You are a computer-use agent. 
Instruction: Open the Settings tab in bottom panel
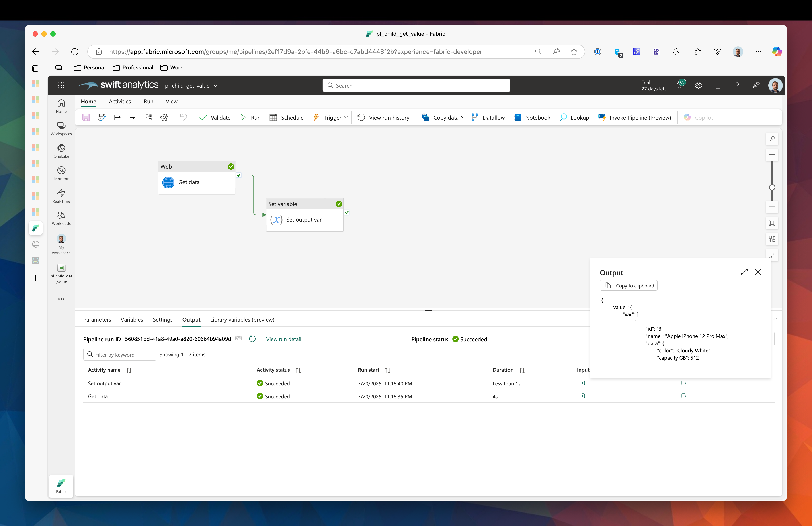pyautogui.click(x=163, y=319)
